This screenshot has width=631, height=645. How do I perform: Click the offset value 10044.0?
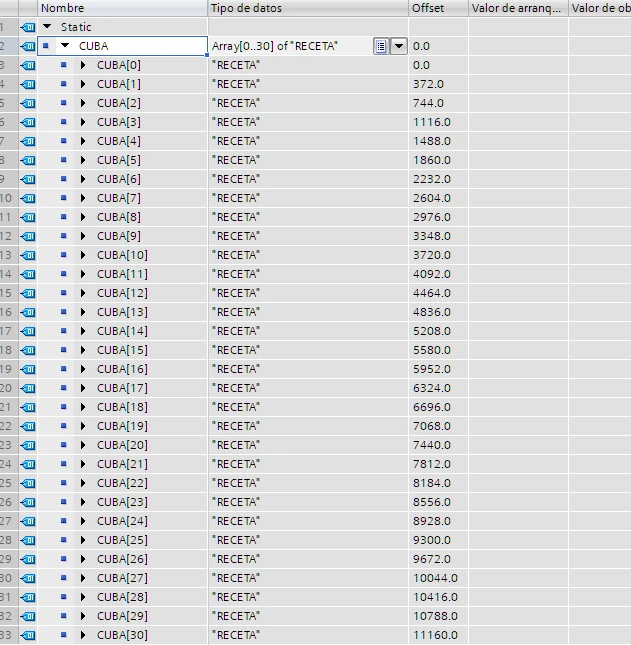click(435, 578)
